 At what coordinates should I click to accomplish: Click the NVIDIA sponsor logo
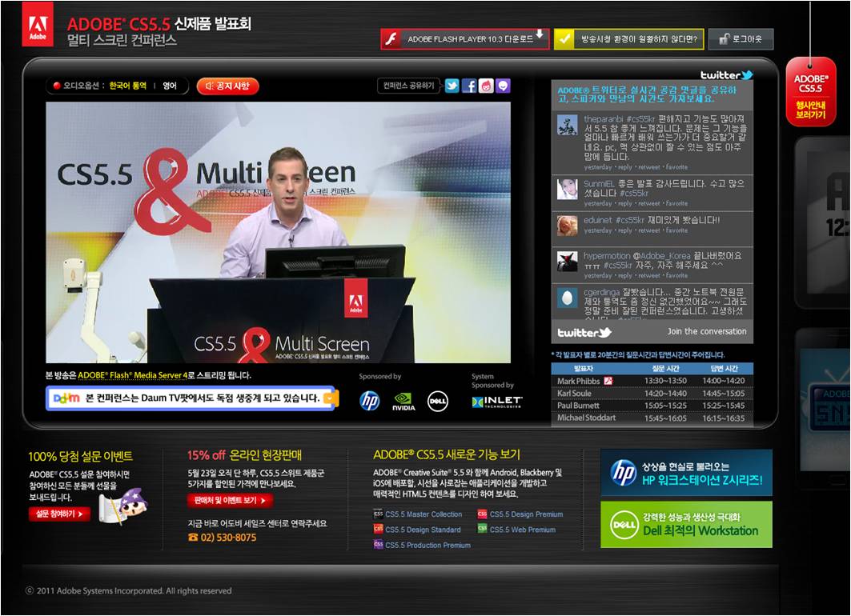403,402
